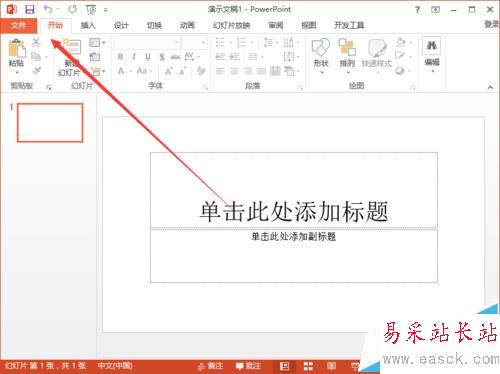Click the Text Direction icon
Image resolution: width=500 pixels, height=374 pixels.
coord(288,42)
